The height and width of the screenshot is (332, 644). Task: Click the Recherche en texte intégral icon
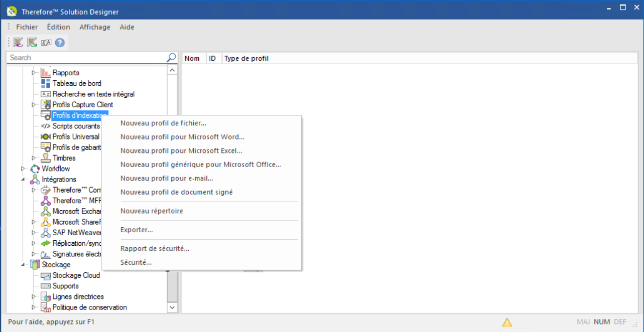pyautogui.click(x=46, y=94)
